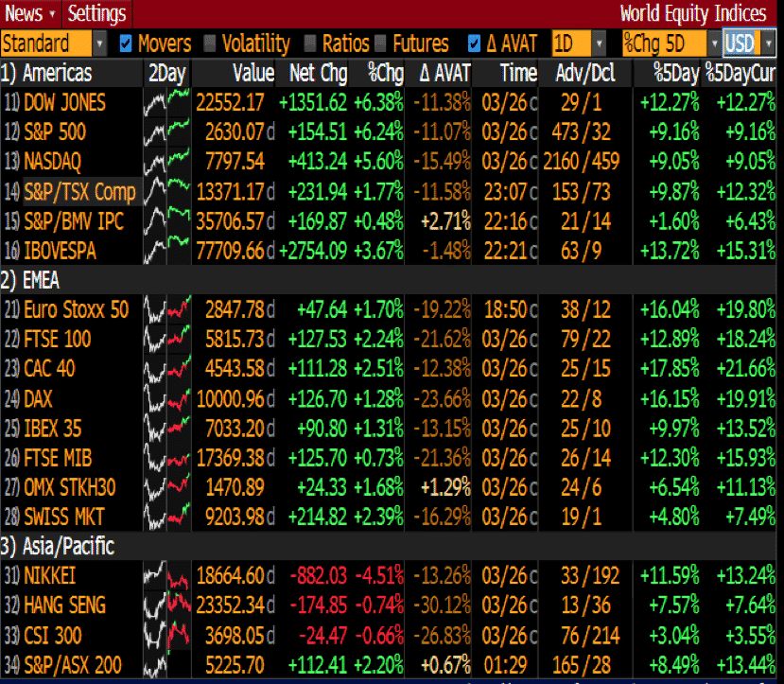Sort by the %5DayCur column header
This screenshot has height=684, width=784.
click(x=740, y=74)
